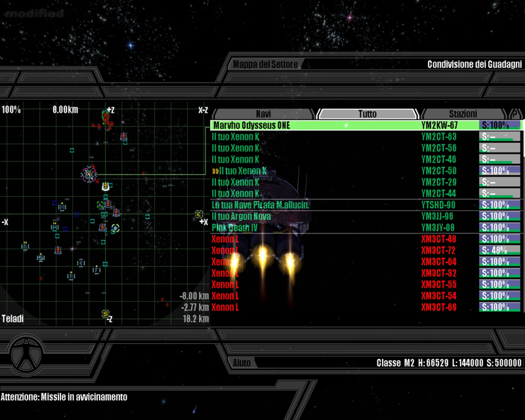Select Il tuo Xenon K YM2CT-56
Image resolution: width=525 pixels, height=420 pixels.
[x=366, y=148]
